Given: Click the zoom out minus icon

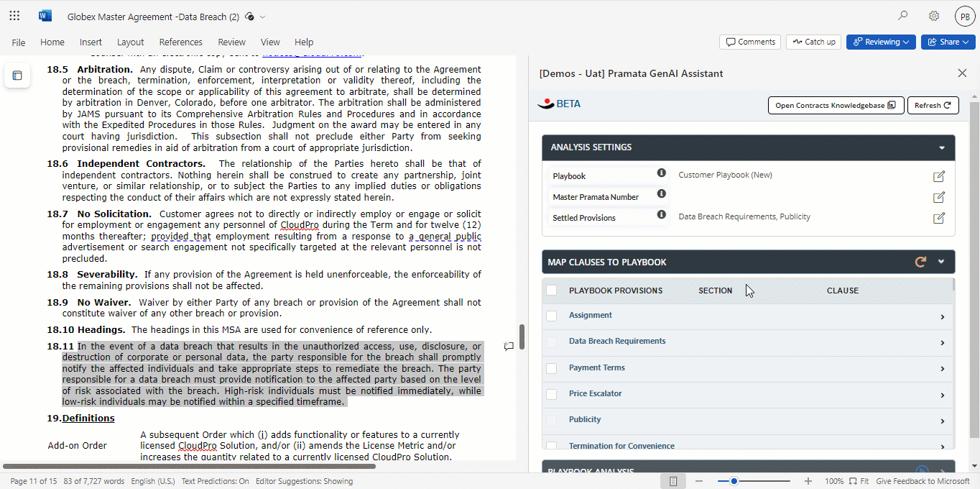Looking at the screenshot, I should (699, 481).
